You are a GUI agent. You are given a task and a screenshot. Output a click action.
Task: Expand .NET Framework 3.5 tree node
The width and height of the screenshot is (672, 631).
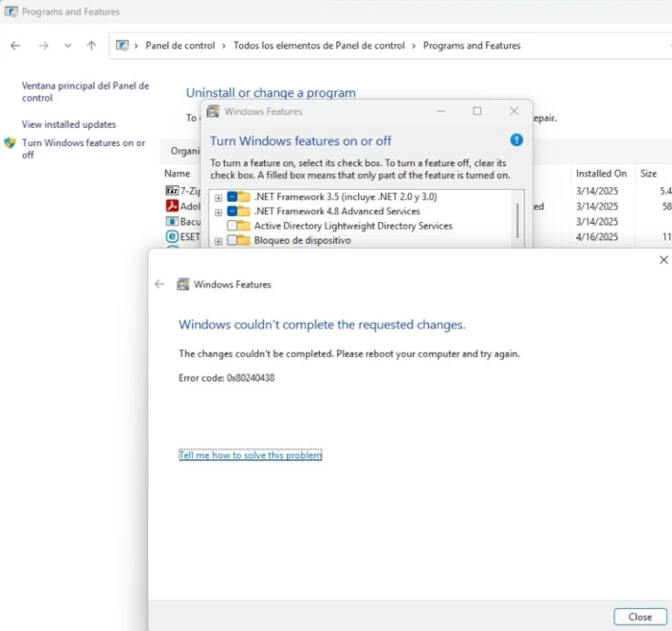219,198
